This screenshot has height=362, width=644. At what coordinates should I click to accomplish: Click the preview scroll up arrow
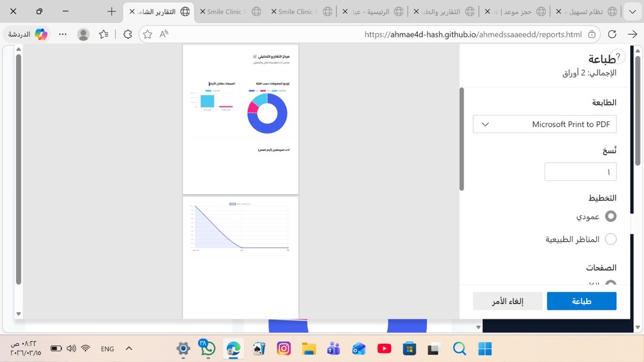pyautogui.click(x=18, y=49)
